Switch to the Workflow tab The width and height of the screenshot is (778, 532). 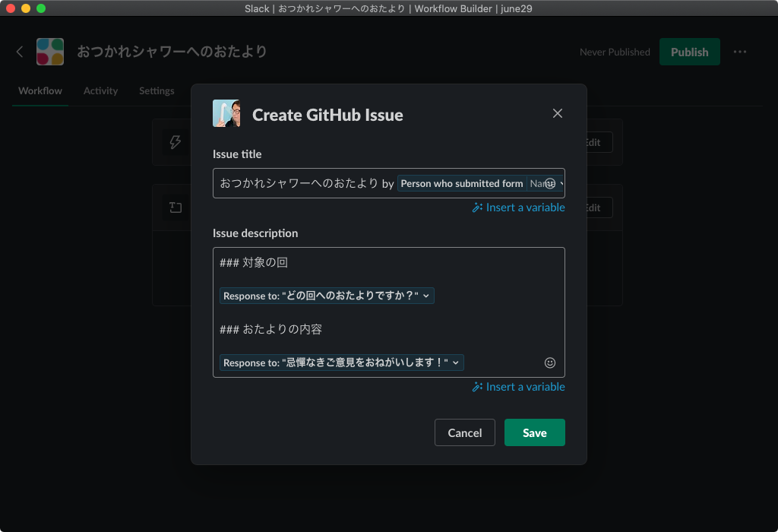(40, 90)
